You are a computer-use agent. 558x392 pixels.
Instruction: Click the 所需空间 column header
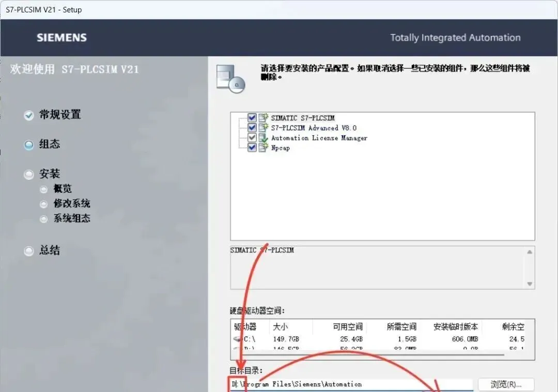point(401,326)
